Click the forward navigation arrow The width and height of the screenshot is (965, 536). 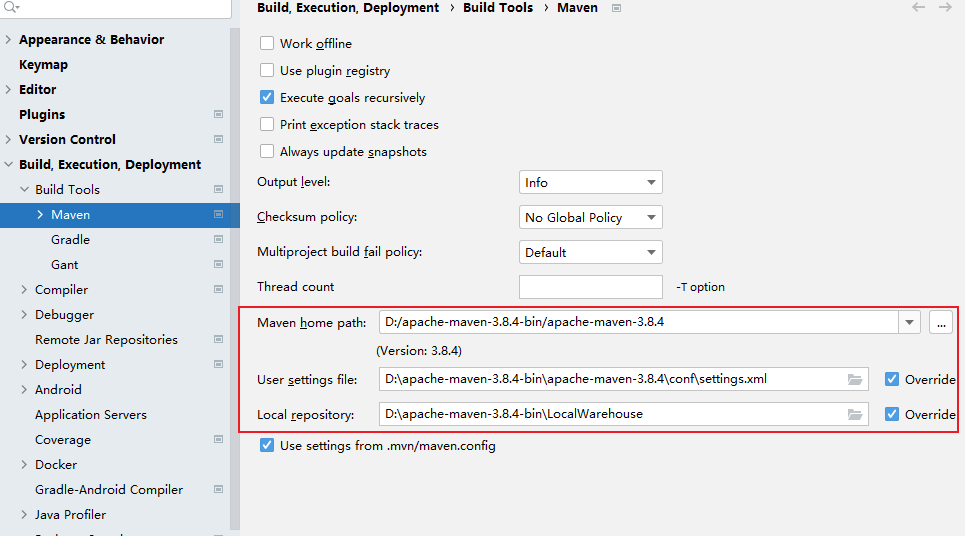[x=945, y=8]
